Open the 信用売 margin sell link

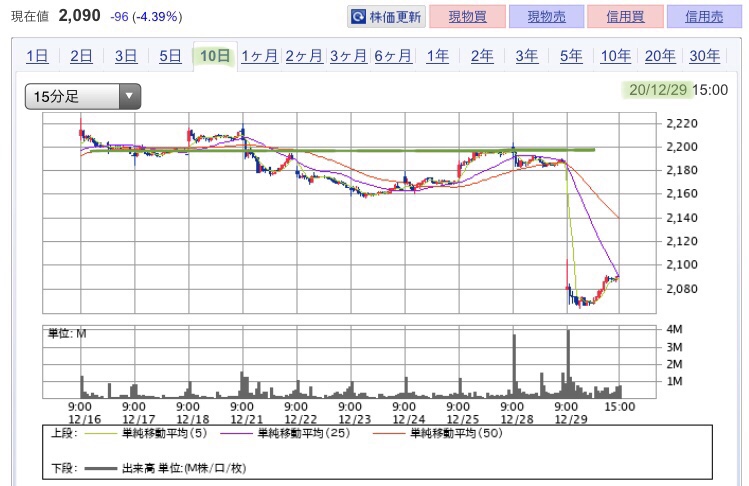click(704, 17)
